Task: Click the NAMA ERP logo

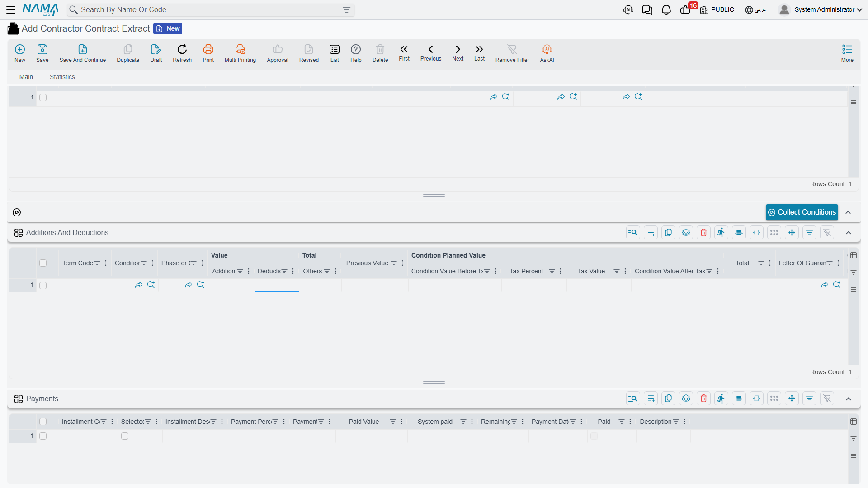Action: pyautogui.click(x=41, y=9)
